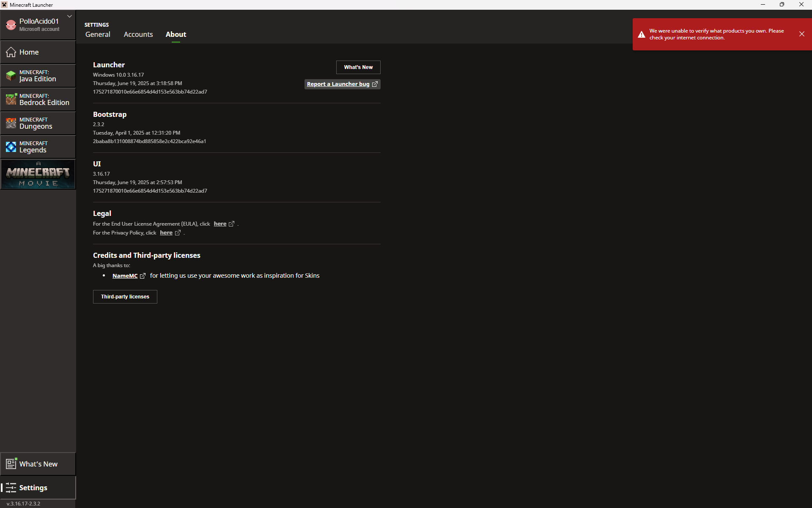This screenshot has height=508, width=812.
Task: Open A Minecraft Movie banner thumbnail
Action: pos(38,174)
